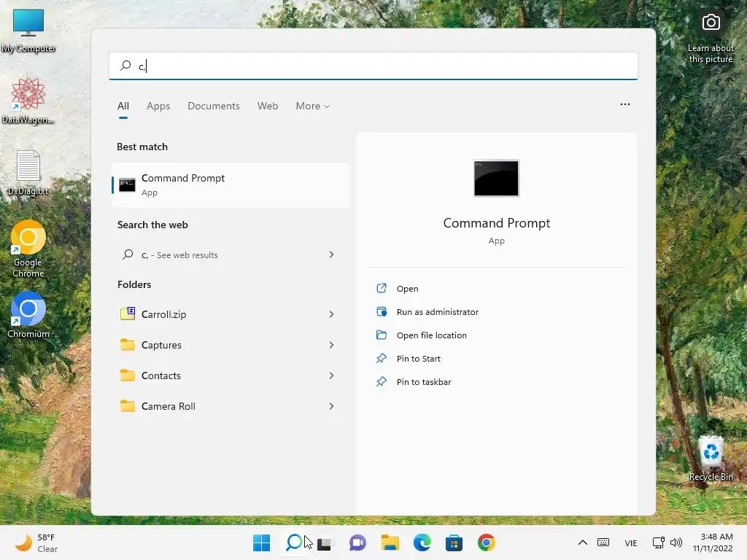
Task: Launch Google Chrome from the taskbar
Action: (x=487, y=542)
